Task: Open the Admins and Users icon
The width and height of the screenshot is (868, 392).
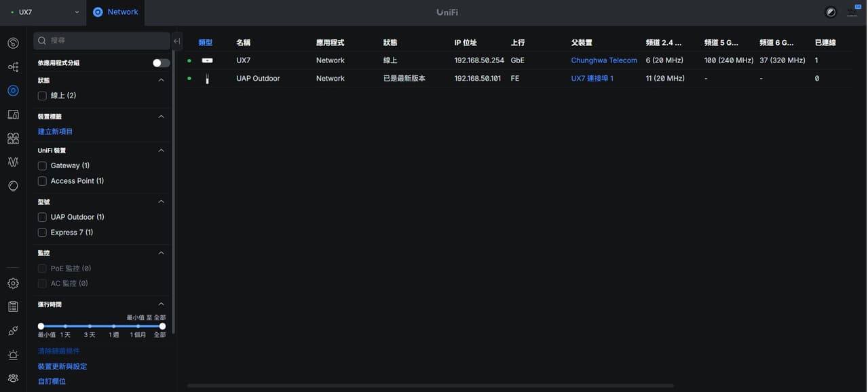Action: click(13, 378)
